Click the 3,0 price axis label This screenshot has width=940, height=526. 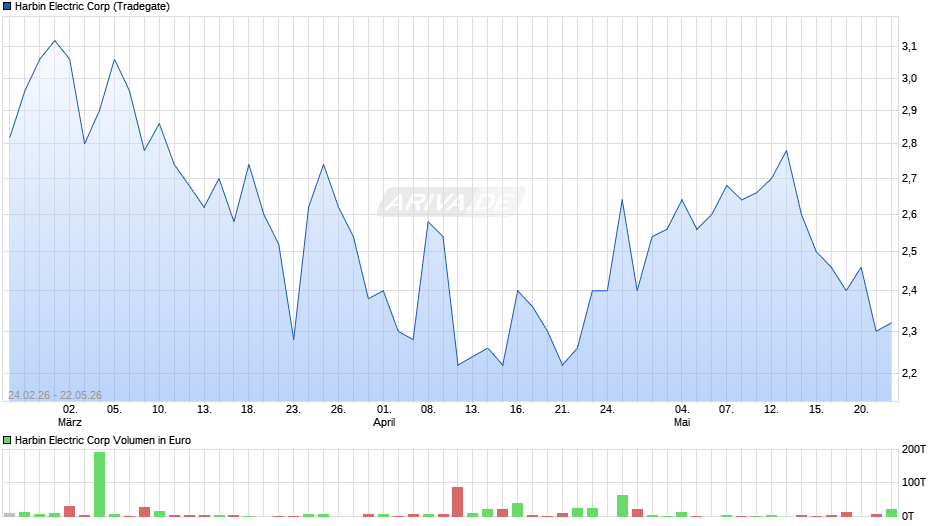(x=909, y=79)
